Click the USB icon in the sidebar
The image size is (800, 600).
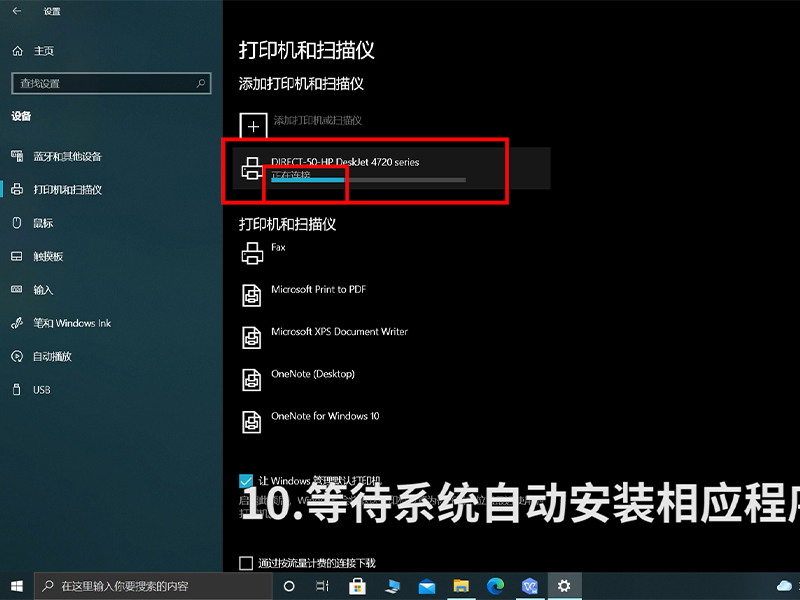coord(17,390)
